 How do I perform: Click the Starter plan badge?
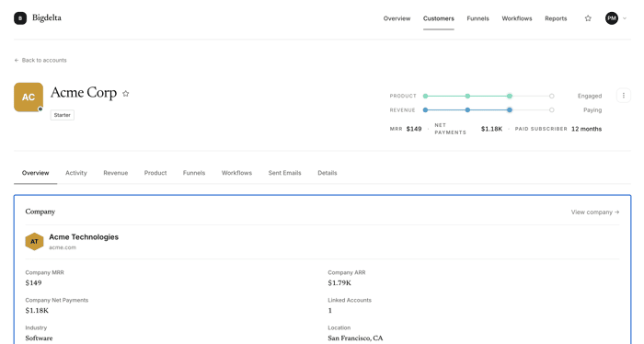[63, 115]
